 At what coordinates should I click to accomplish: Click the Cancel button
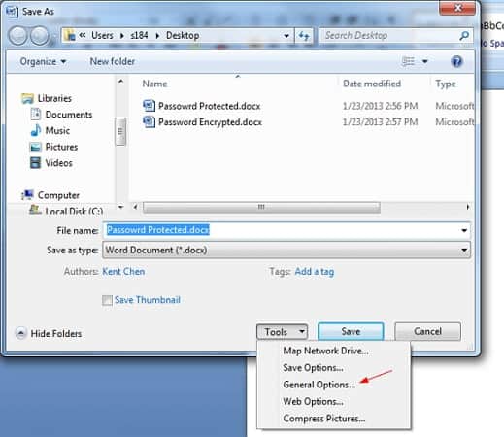tap(427, 331)
